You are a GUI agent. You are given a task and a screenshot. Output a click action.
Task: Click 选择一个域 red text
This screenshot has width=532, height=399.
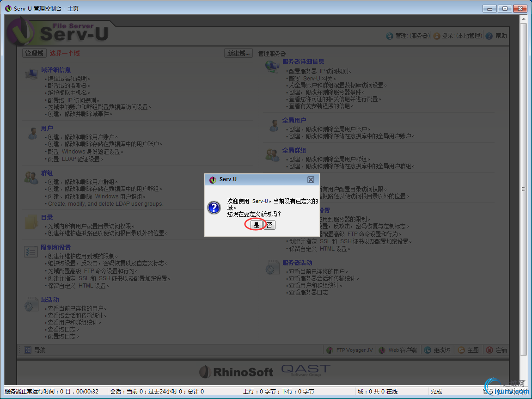65,53
